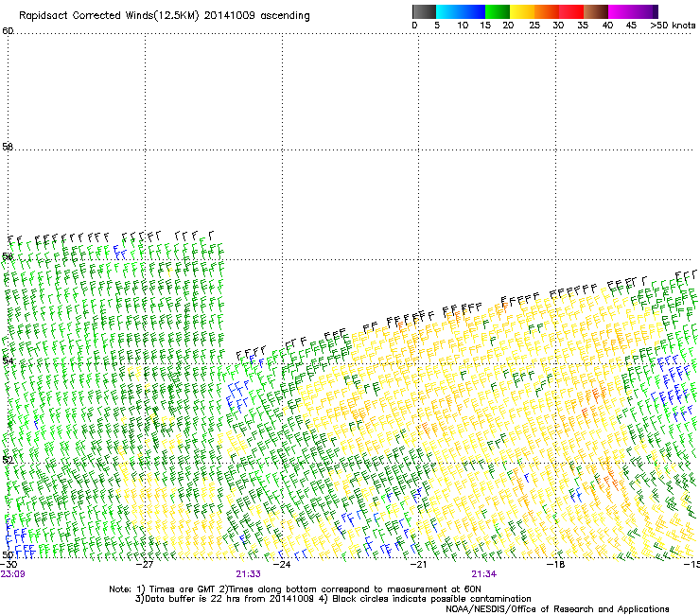Image resolution: width=700 pixels, height=615 pixels.
Task: Click the latitude axis label '56'
Action: (8, 256)
